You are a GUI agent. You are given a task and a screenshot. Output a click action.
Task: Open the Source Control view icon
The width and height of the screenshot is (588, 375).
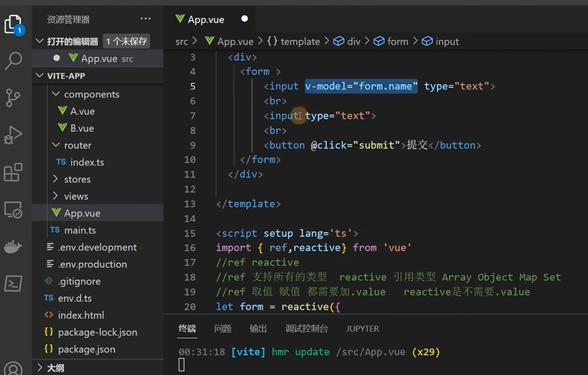point(13,98)
